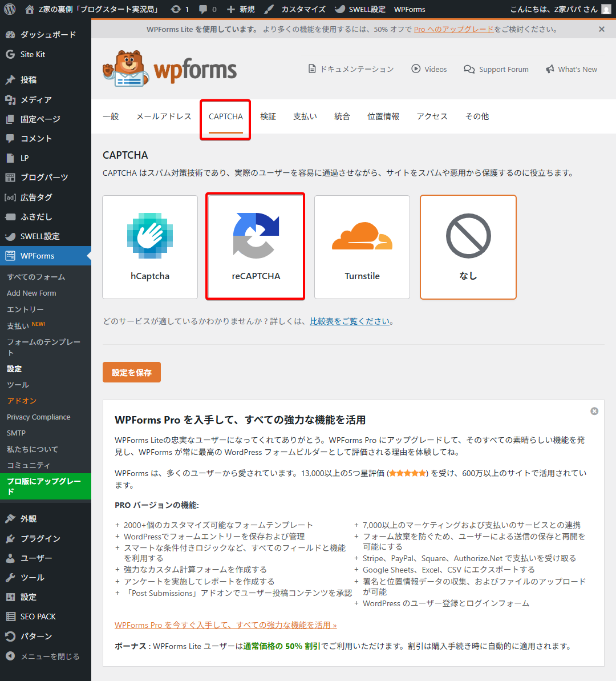Dismiss the WPForms Lite upgrade notice bar
The height and width of the screenshot is (681, 616).
click(601, 29)
